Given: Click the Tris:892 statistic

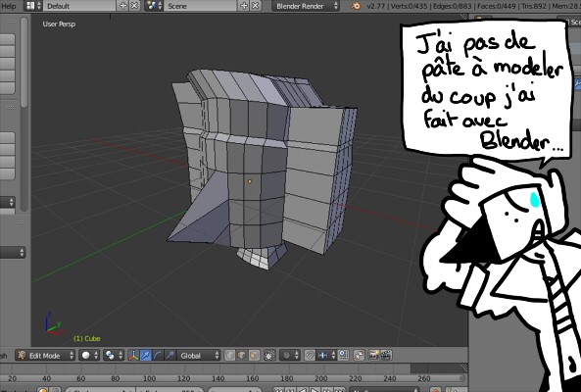Looking at the screenshot, I should coord(534,6).
